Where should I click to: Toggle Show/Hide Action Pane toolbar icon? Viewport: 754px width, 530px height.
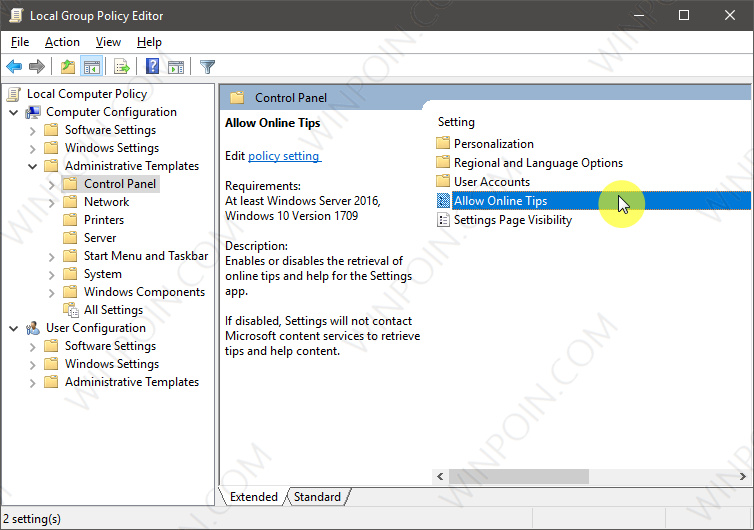(x=176, y=66)
